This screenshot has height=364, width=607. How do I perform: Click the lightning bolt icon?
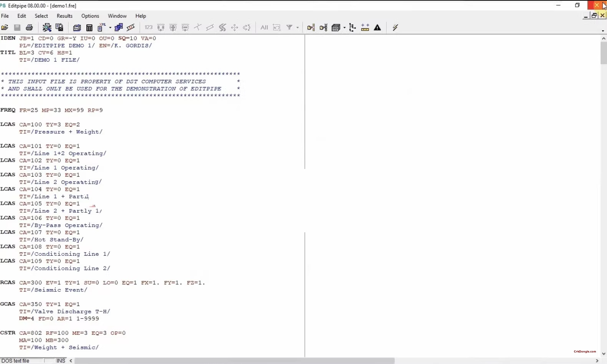click(395, 27)
